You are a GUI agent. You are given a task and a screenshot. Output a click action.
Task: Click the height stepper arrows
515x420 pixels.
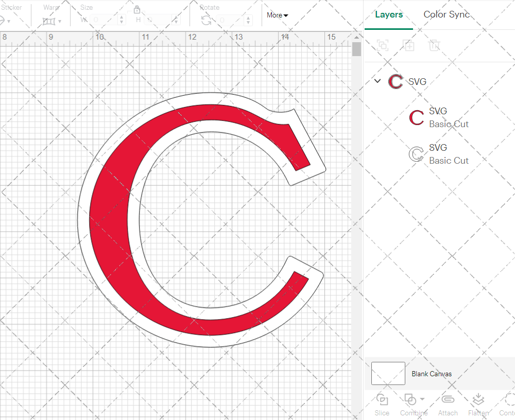pos(176,20)
